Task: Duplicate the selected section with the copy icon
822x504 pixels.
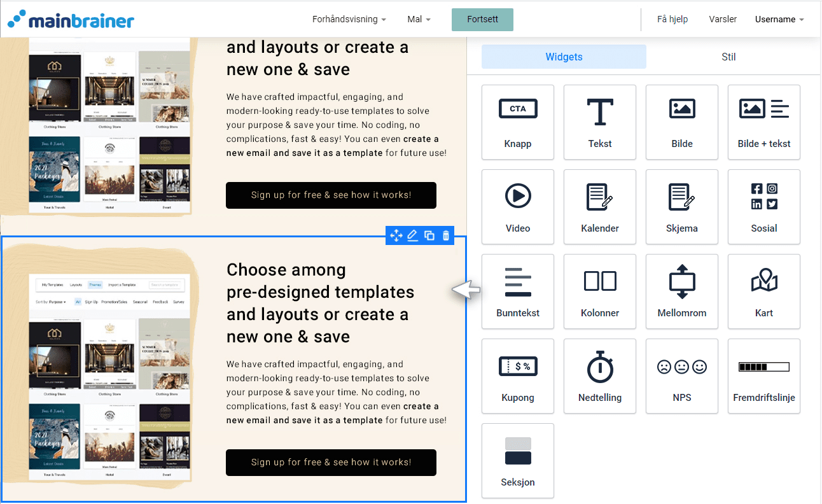Action: click(x=429, y=235)
